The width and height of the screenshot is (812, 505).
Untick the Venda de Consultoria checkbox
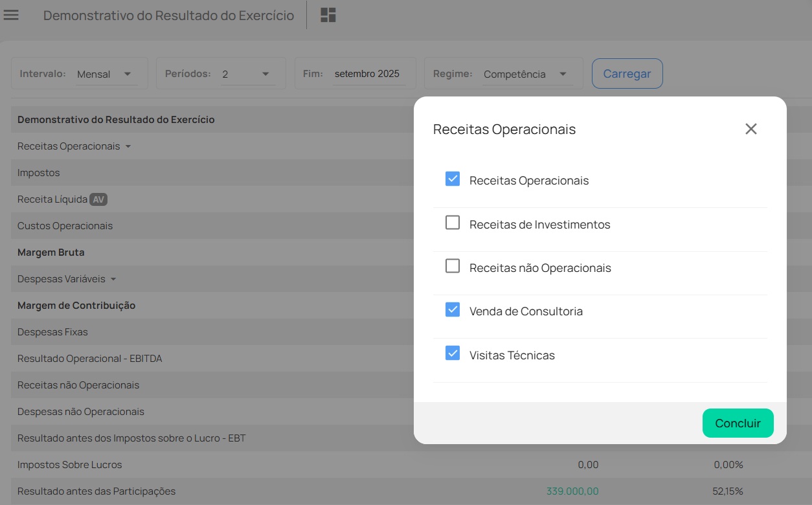pos(453,310)
